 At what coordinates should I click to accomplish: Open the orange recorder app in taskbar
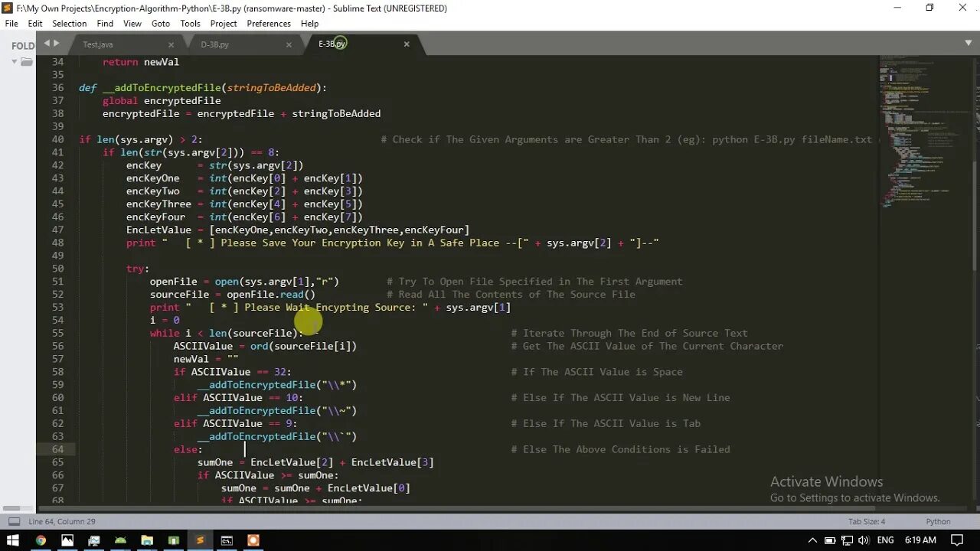[253, 540]
